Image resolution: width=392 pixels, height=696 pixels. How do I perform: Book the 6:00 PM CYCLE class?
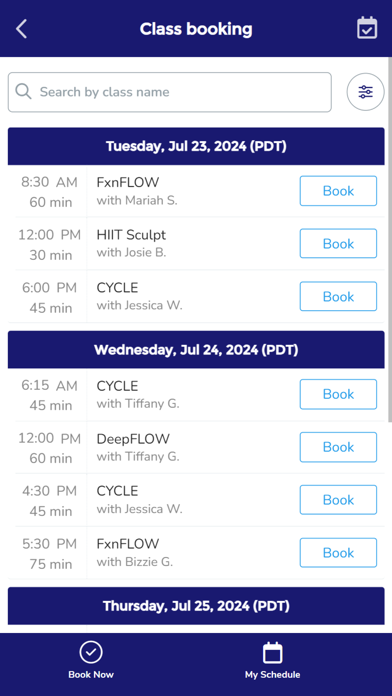click(x=338, y=297)
